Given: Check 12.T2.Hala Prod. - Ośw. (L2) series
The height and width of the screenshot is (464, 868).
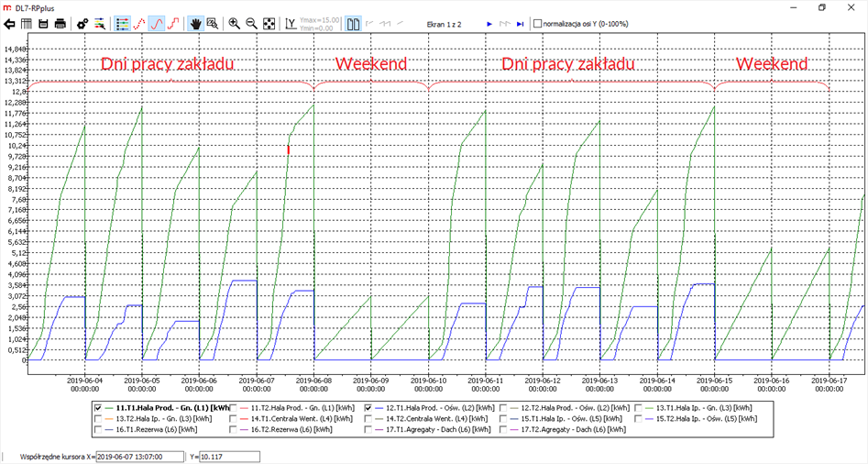Looking at the screenshot, I should point(503,408).
